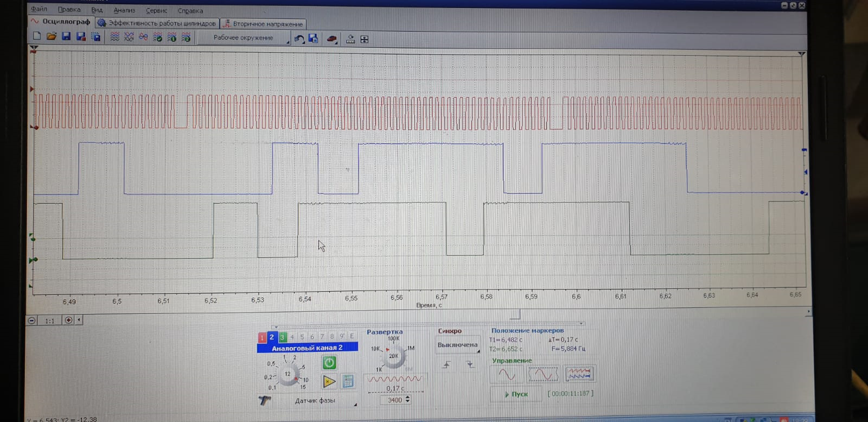Screen dimensions: 868x422
Task: Select channel 8 button
Action: click(332, 337)
